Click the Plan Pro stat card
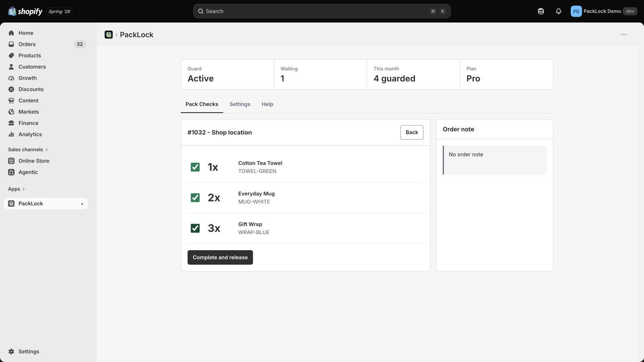Viewport: 644px width, 362px height. tap(506, 74)
